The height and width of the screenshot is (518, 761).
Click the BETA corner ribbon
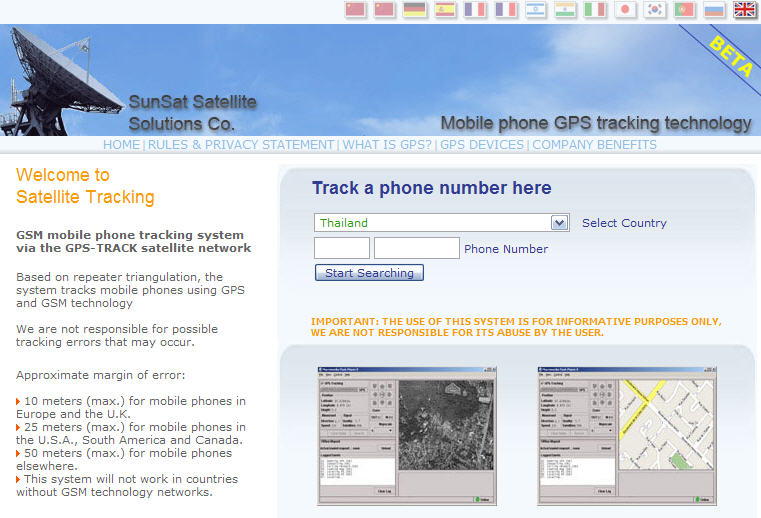pos(730,57)
